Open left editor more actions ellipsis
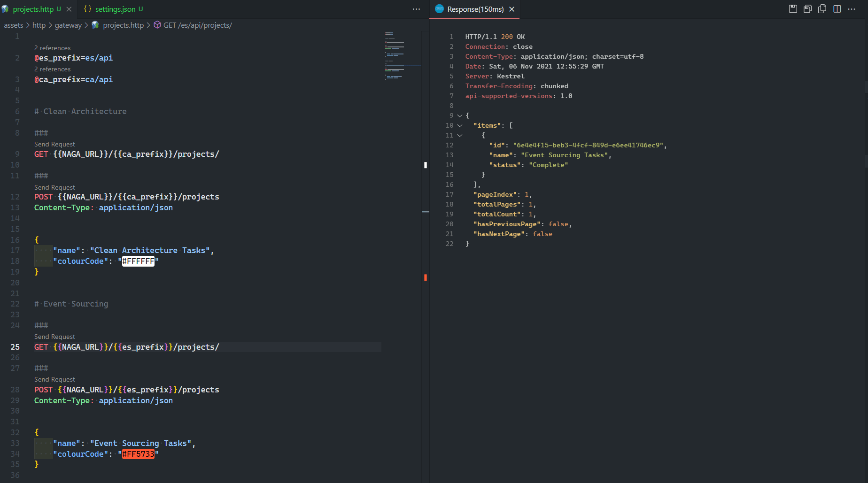 (416, 9)
